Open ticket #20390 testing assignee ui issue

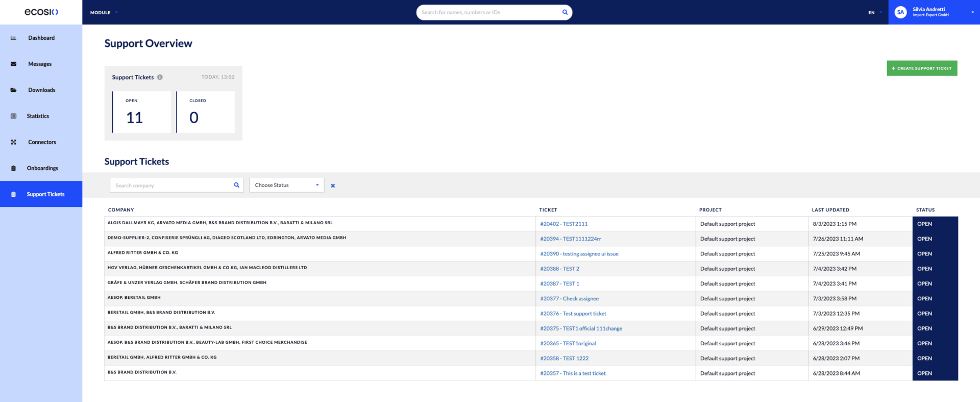pos(579,253)
